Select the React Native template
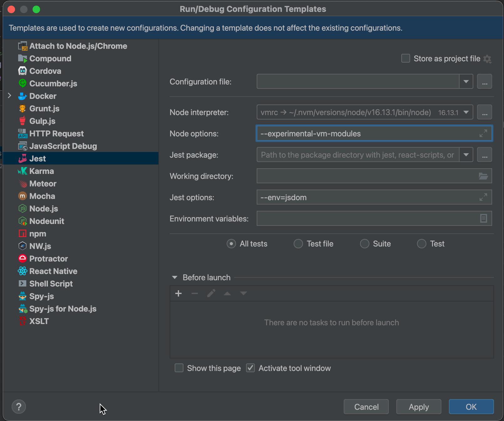The width and height of the screenshot is (504, 421). click(x=53, y=271)
